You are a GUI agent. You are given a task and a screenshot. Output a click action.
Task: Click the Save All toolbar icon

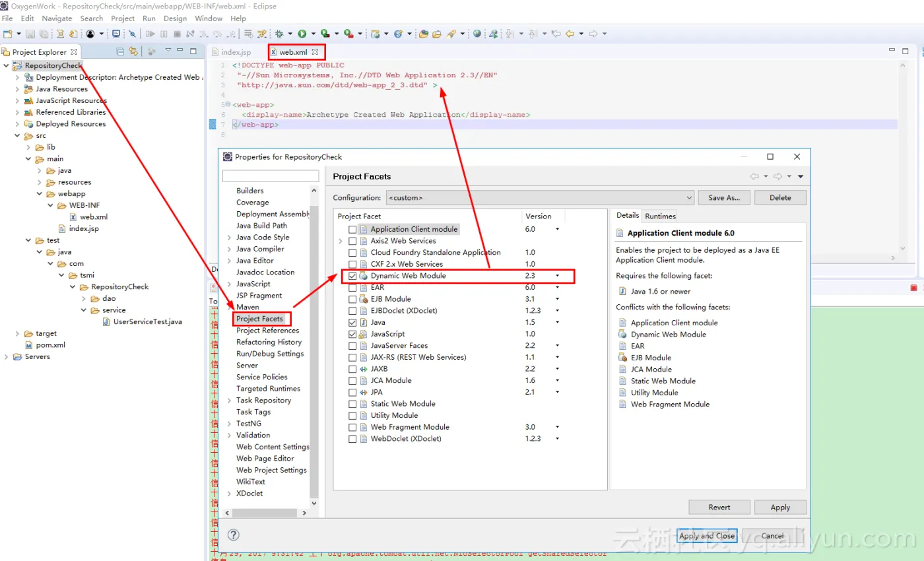pos(44,34)
